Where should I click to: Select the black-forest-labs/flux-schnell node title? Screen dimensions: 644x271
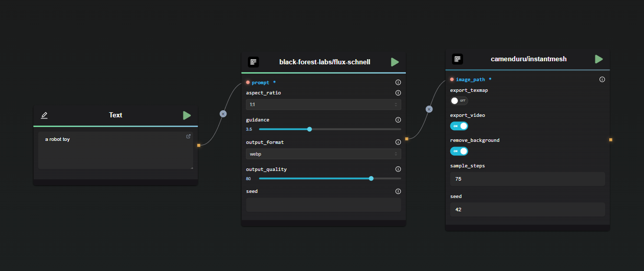325,62
